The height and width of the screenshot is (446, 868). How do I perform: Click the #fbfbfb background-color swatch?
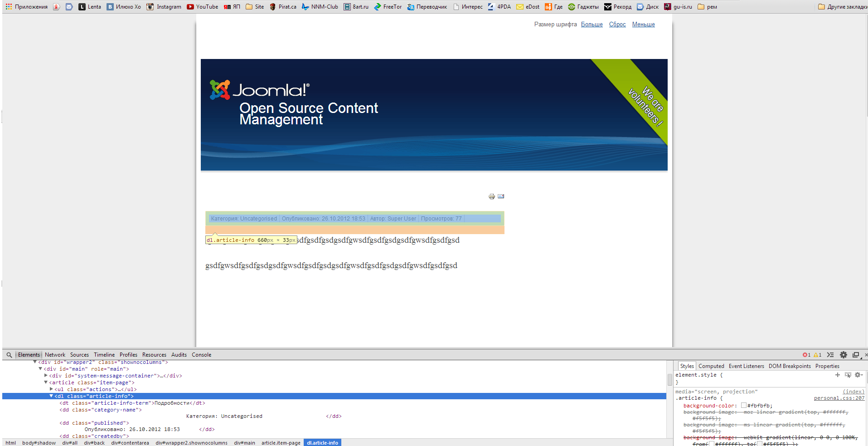pyautogui.click(x=744, y=406)
